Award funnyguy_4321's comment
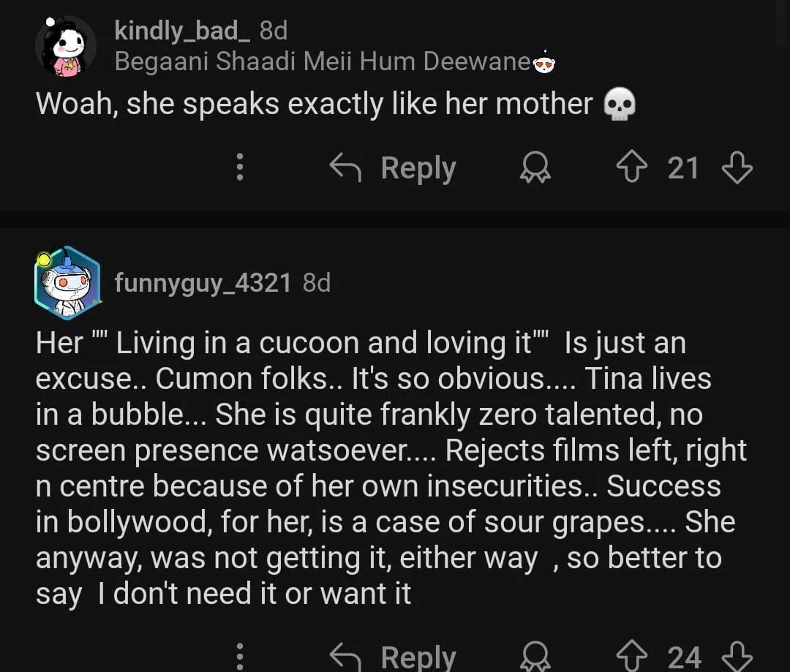This screenshot has width=790, height=672. click(x=535, y=656)
